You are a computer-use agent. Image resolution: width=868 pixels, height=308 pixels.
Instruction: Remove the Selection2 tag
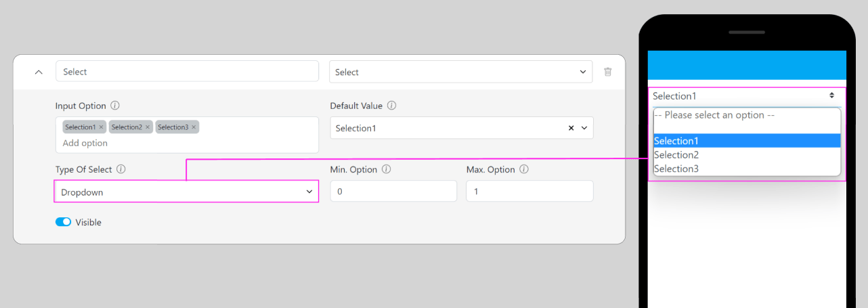(148, 127)
